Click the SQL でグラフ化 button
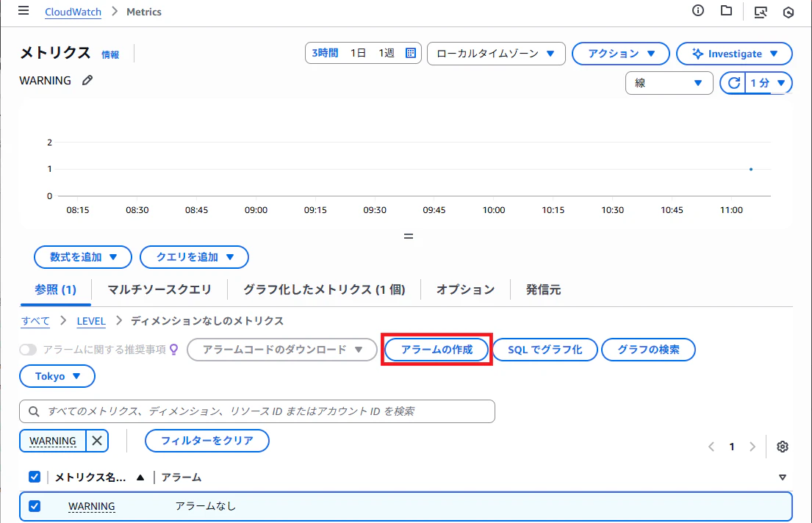The height and width of the screenshot is (523, 812). coord(545,350)
